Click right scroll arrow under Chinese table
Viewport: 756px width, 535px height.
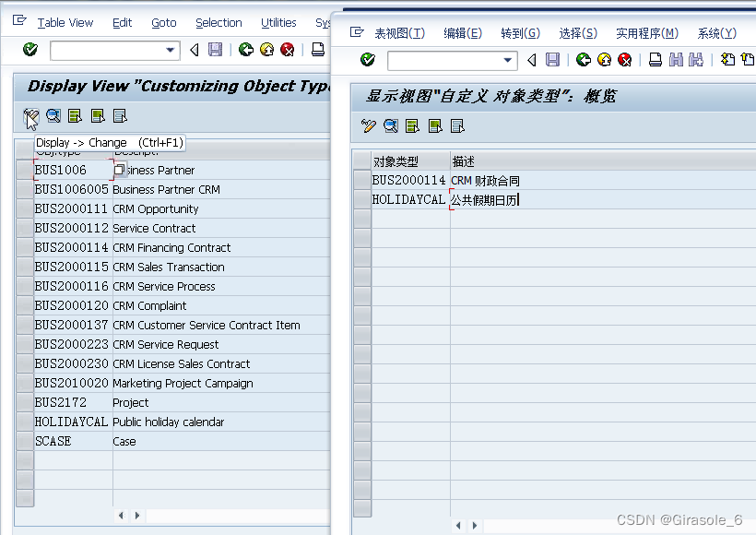[475, 526]
